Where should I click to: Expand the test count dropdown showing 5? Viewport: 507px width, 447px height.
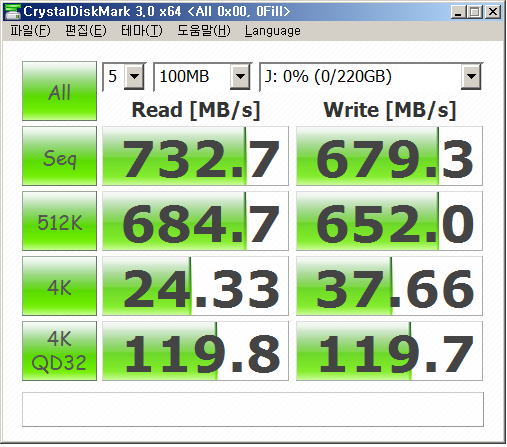[x=134, y=77]
